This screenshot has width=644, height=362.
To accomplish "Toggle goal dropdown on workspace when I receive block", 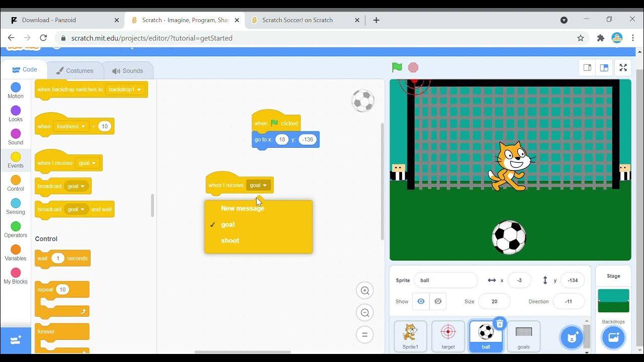I will pyautogui.click(x=259, y=185).
